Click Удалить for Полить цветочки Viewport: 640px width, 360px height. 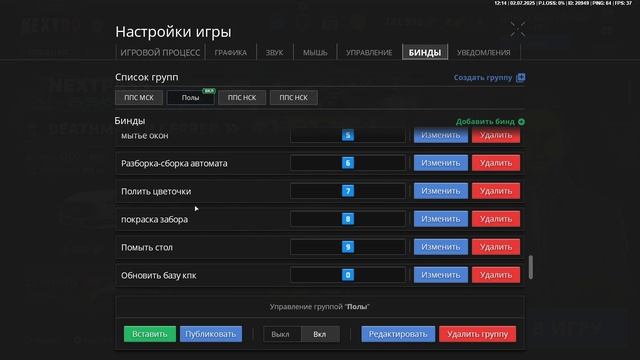(496, 191)
